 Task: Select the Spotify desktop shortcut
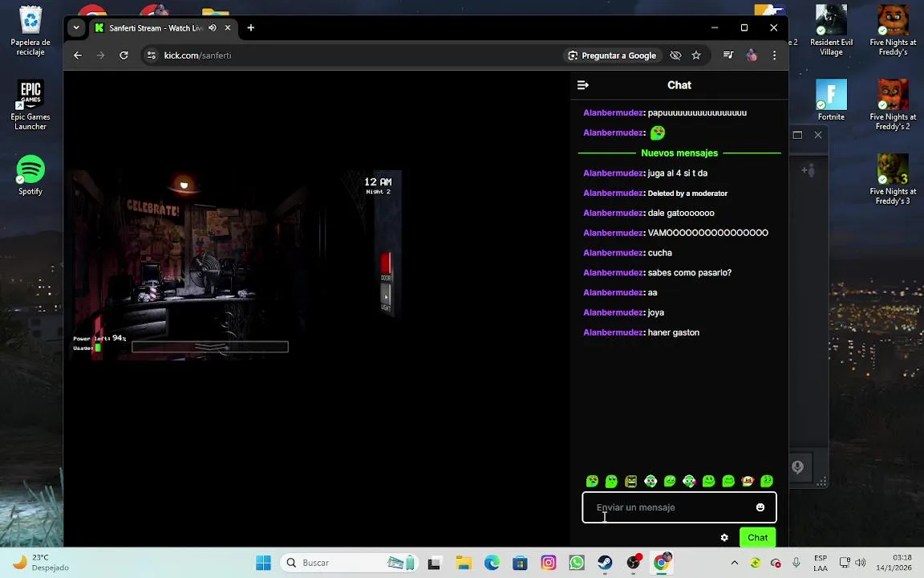coord(30,175)
